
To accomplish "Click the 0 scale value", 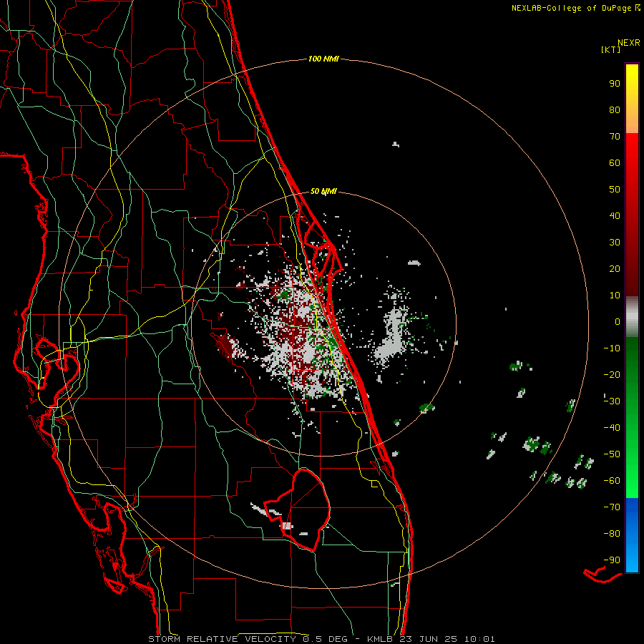I will pos(618,321).
